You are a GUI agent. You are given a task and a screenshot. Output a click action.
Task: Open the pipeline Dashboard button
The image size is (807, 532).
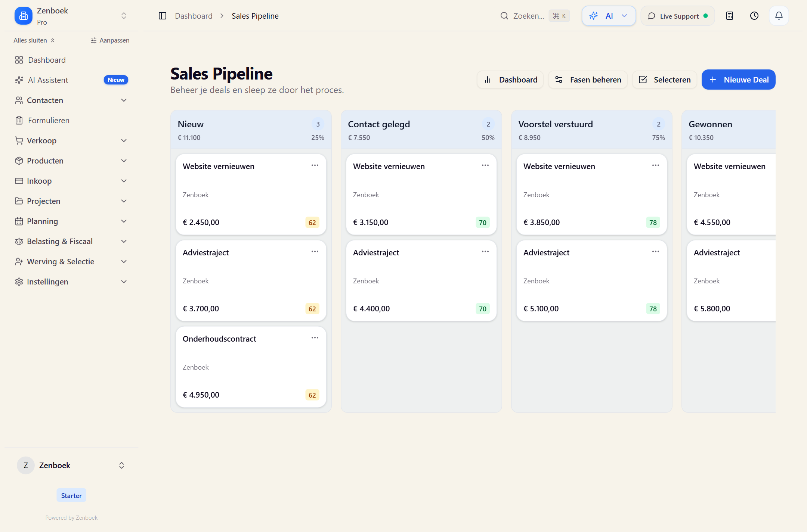(510, 80)
